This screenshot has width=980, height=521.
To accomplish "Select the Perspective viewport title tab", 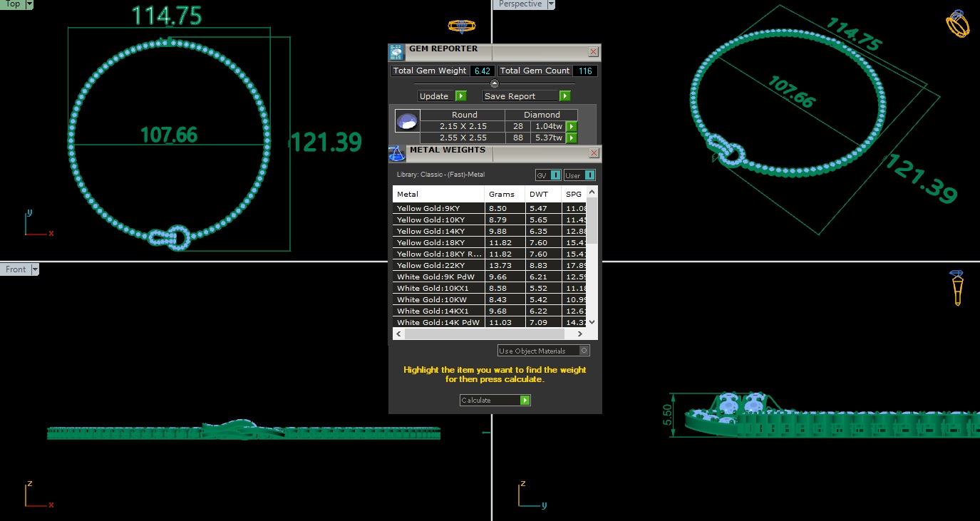I will 520,4.
